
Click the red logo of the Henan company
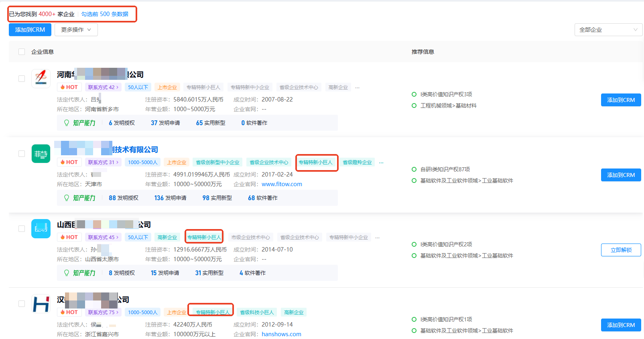point(41,78)
